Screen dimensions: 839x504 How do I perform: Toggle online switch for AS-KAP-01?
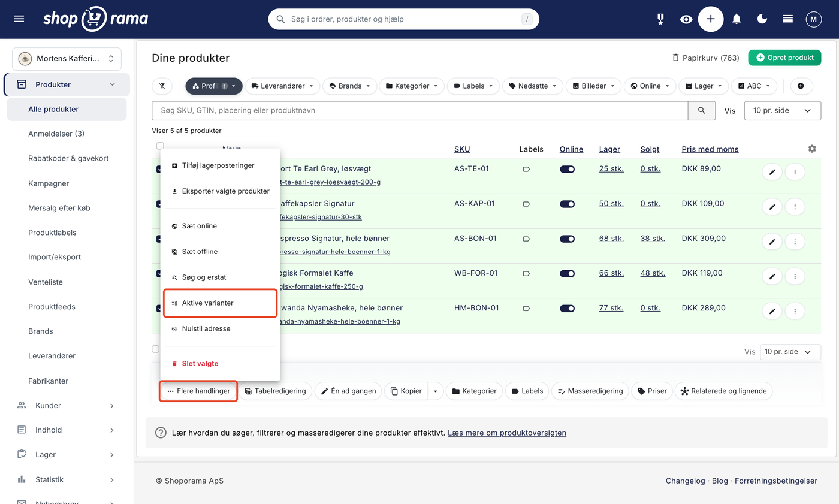(568, 204)
